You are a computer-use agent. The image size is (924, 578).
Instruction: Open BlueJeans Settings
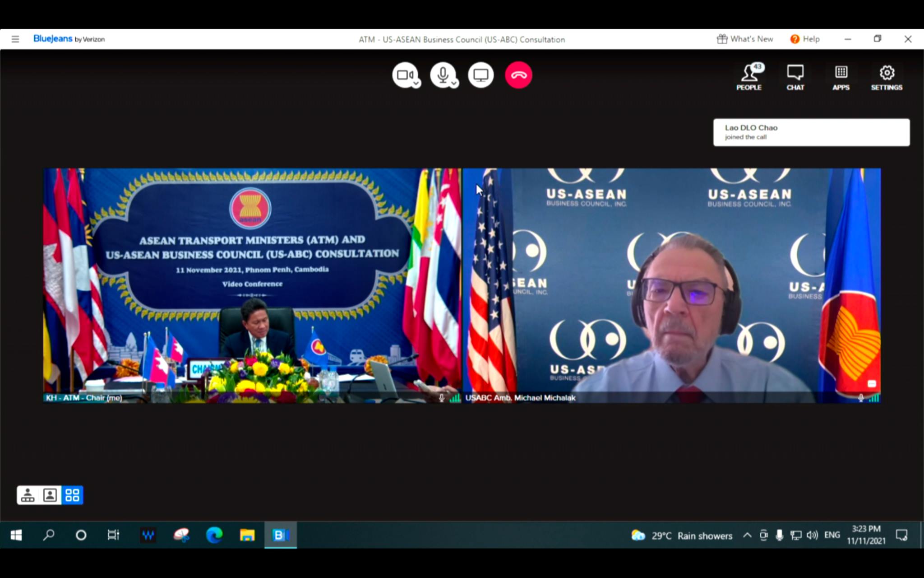(x=887, y=77)
